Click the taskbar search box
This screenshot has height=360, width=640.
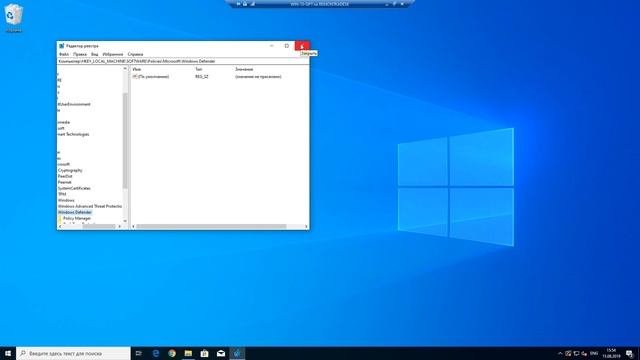click(73, 353)
